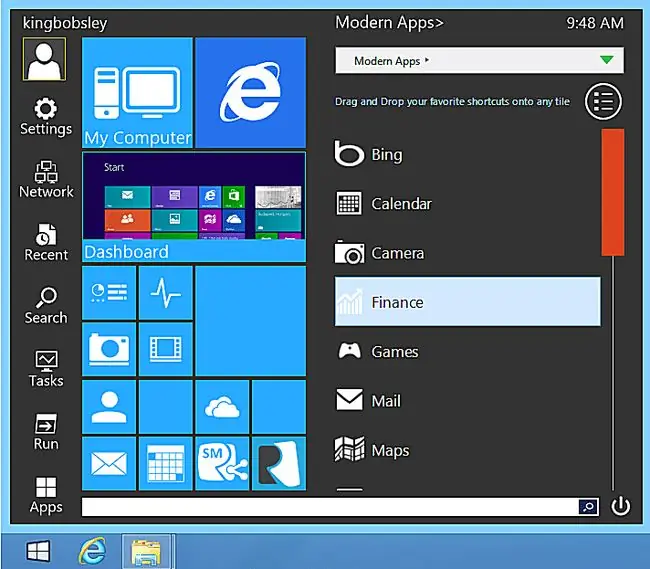Open the person contact tile
Screen dimensions: 650x569
[109, 407]
